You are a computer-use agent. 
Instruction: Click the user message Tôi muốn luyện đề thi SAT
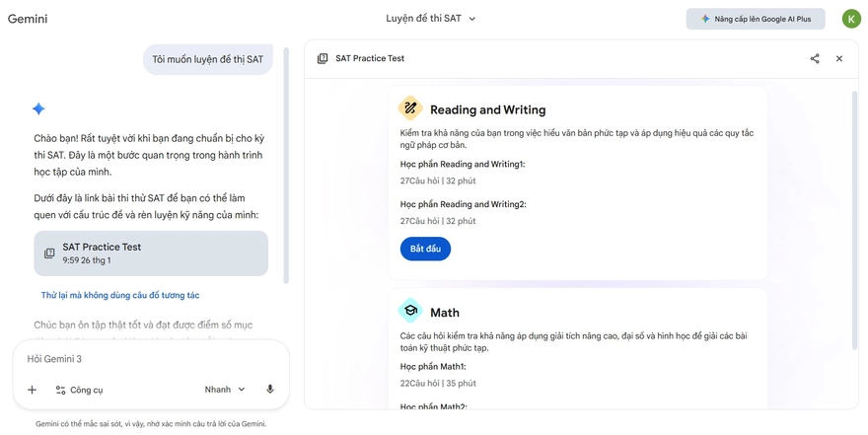click(208, 60)
